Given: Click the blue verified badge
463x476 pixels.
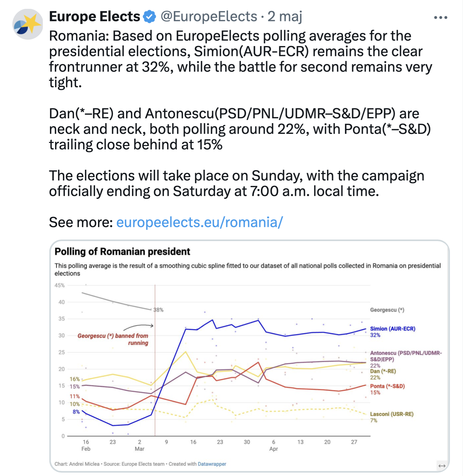Looking at the screenshot, I should [x=150, y=16].
